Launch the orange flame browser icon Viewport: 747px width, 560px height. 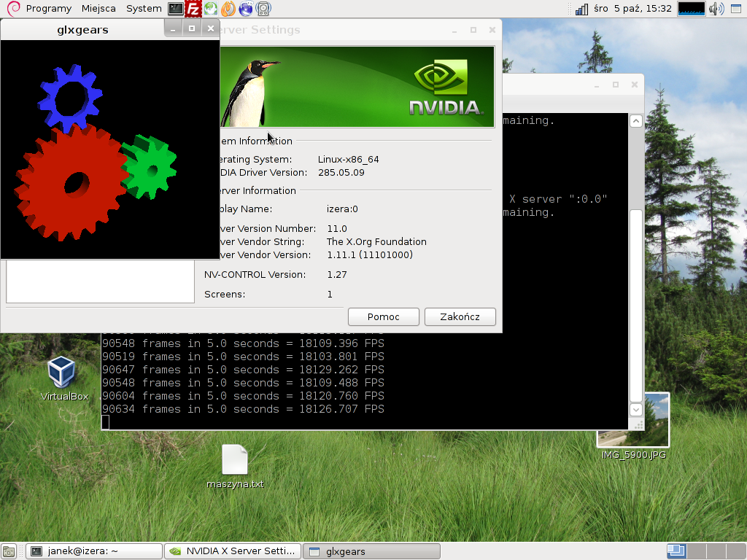228,9
